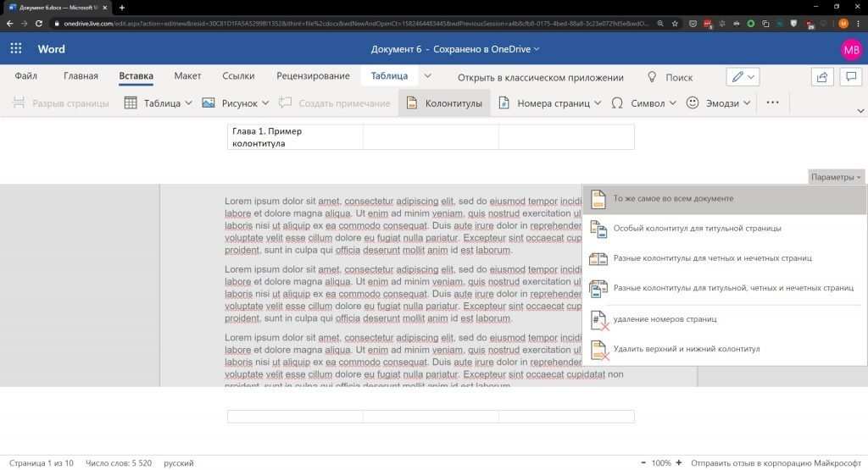Click the Номера страниц icon
This screenshot has width=868, height=470.
point(504,102)
